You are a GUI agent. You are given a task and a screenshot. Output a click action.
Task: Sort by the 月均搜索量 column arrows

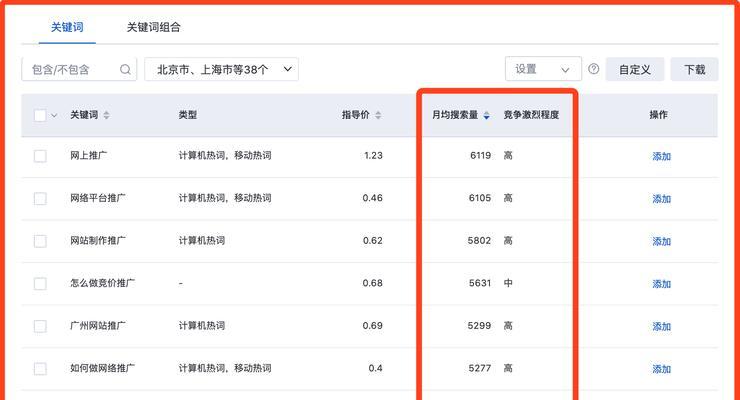click(487, 115)
